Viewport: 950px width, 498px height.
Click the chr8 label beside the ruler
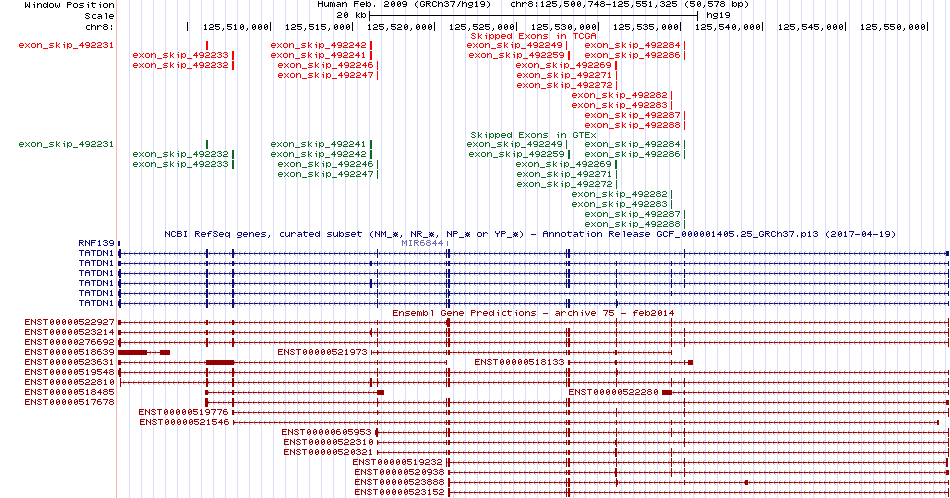pyautogui.click(x=99, y=26)
